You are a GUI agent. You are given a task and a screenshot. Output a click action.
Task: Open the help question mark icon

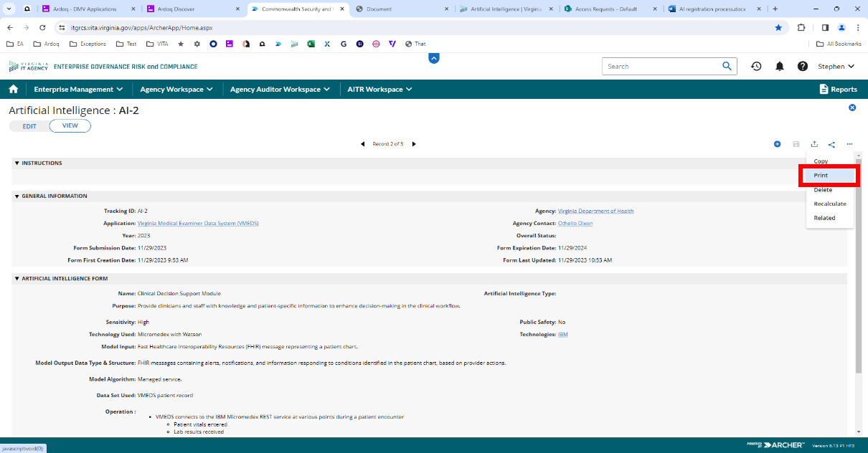[803, 67]
